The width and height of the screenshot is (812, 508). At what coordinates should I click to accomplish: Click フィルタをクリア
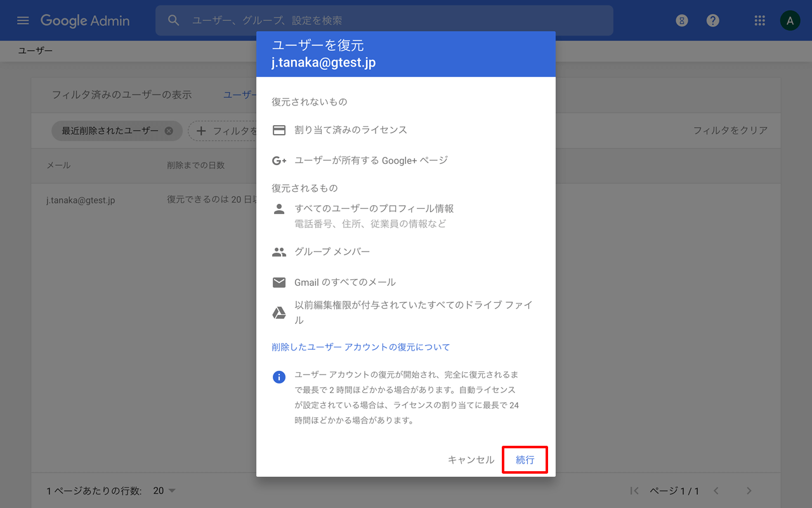[730, 131]
